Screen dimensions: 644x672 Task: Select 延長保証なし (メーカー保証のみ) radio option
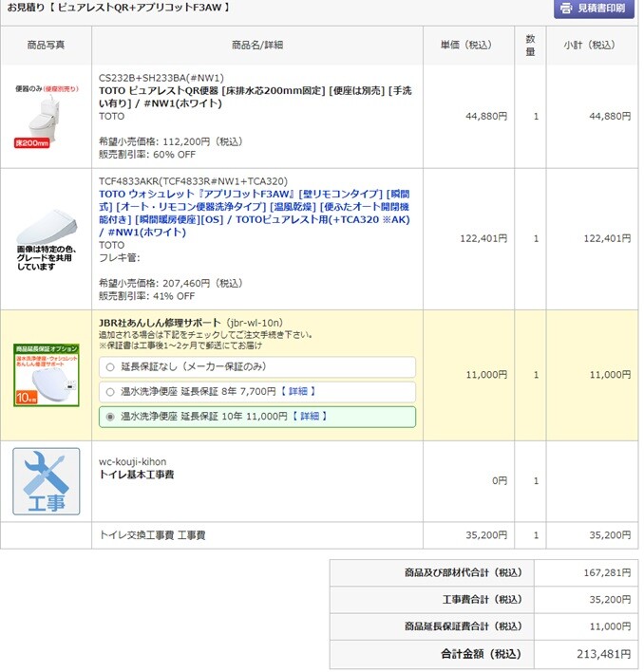(110, 367)
